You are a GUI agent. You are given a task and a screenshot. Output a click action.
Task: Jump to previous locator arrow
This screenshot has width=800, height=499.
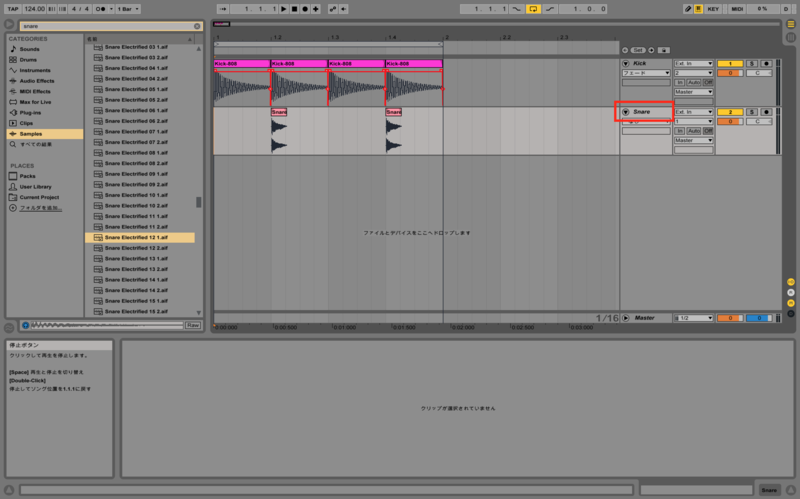624,50
